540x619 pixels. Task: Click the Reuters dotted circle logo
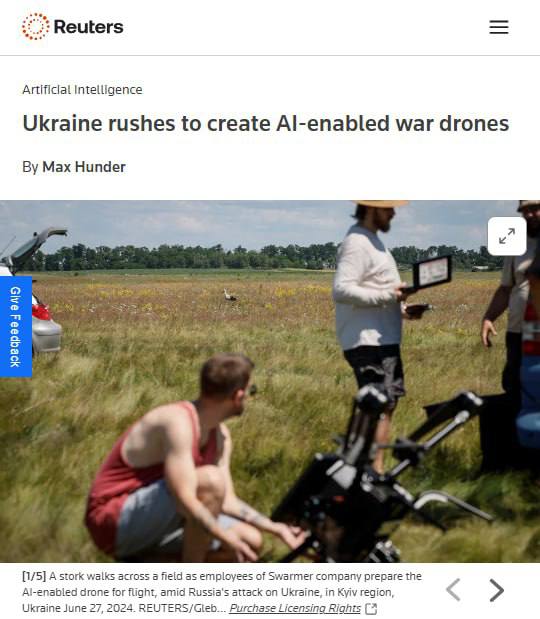coord(36,26)
